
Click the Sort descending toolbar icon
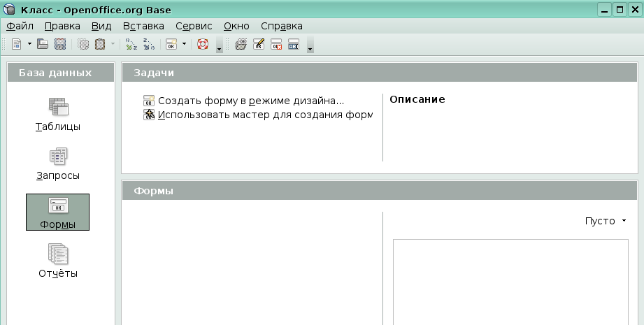click(x=148, y=44)
